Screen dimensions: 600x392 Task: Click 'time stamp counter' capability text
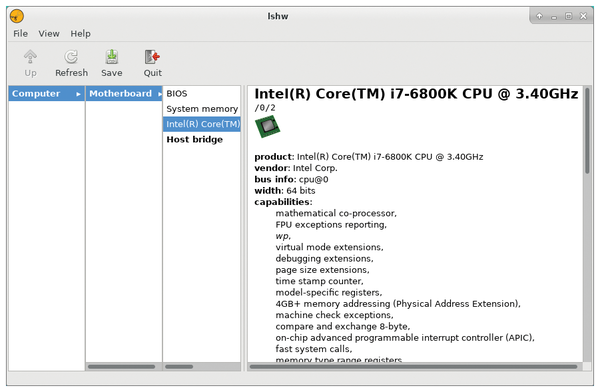click(x=319, y=281)
